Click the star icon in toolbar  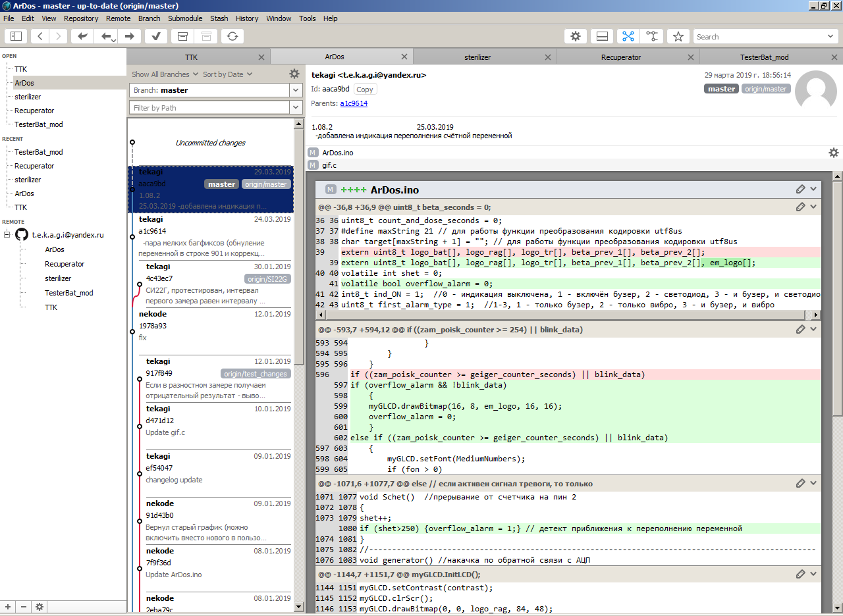[x=678, y=36]
